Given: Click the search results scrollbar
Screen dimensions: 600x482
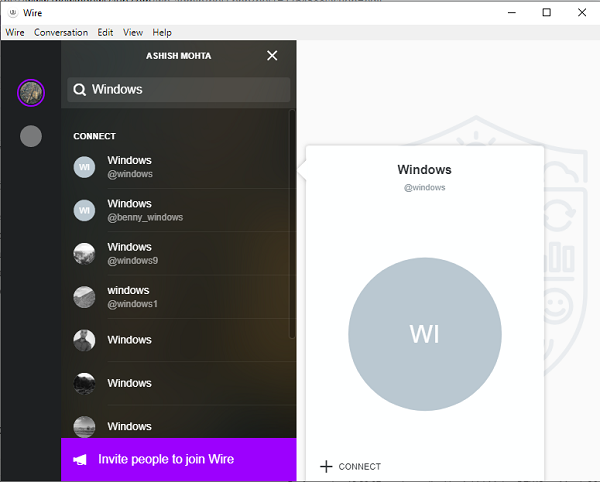Looking at the screenshot, I should [292, 224].
